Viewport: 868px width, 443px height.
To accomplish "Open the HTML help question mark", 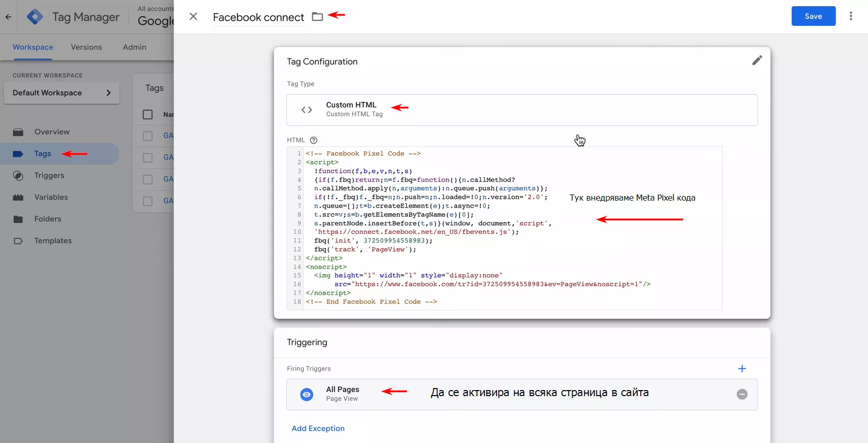I will click(x=314, y=140).
